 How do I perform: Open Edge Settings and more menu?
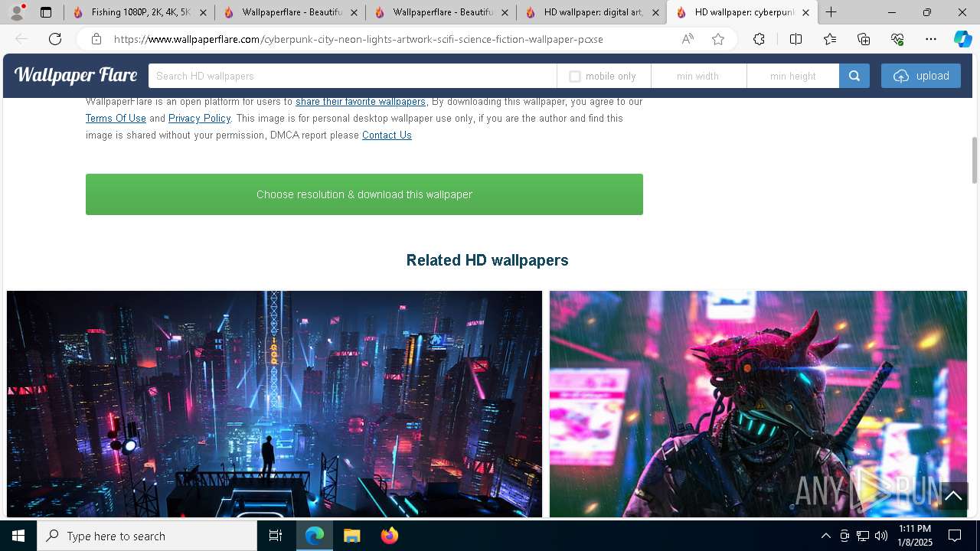[931, 39]
